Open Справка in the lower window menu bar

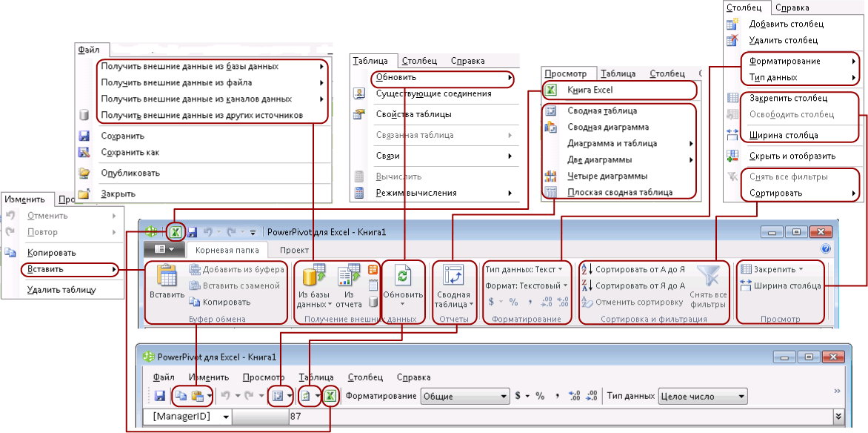[413, 377]
